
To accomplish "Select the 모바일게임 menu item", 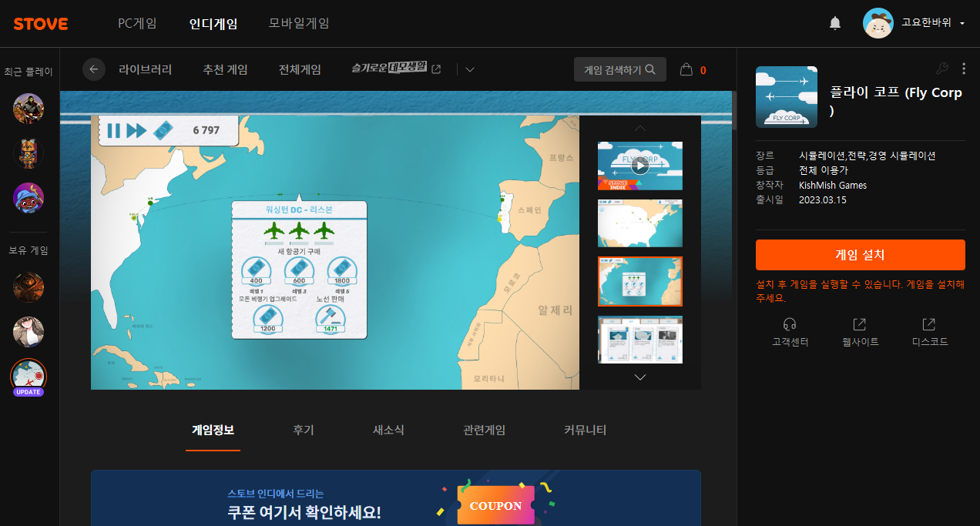I will pyautogui.click(x=299, y=23).
